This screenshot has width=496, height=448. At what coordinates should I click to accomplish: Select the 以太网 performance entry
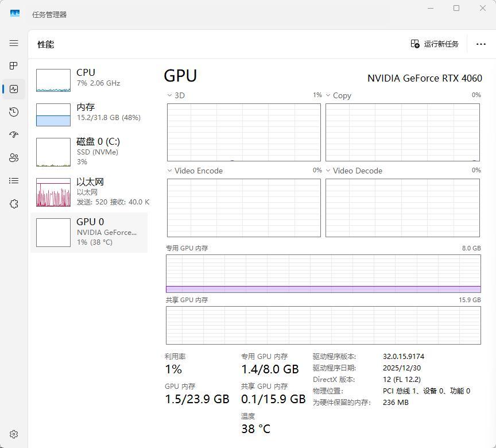point(89,192)
